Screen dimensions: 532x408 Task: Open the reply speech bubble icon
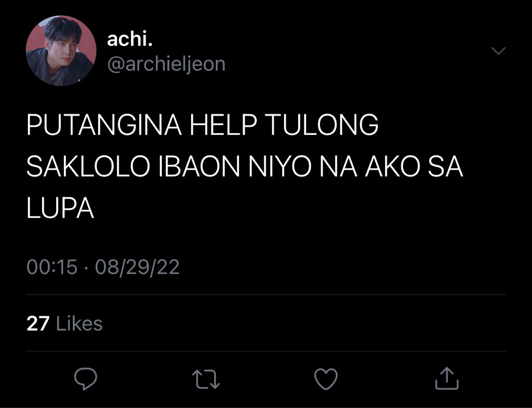click(86, 378)
